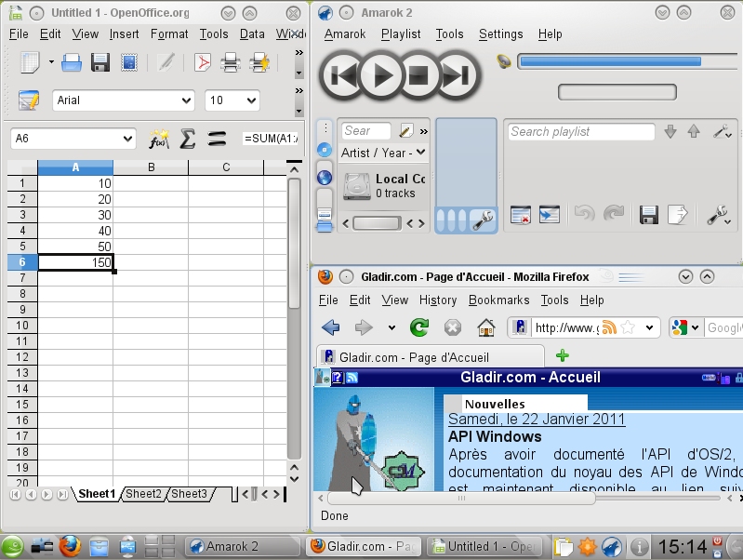The height and width of the screenshot is (560, 743).
Task: Click the Amarok volume slider
Action: pyautogui.click(x=630, y=61)
